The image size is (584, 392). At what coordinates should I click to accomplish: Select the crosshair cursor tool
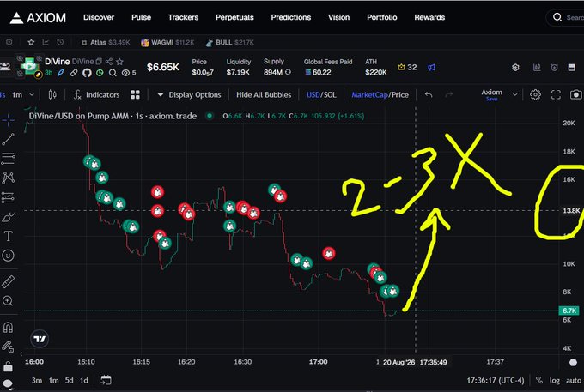tap(9, 120)
